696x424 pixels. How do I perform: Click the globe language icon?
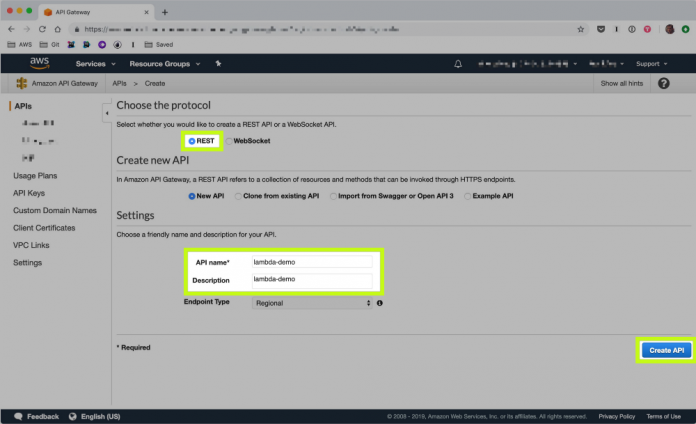[x=73, y=416]
